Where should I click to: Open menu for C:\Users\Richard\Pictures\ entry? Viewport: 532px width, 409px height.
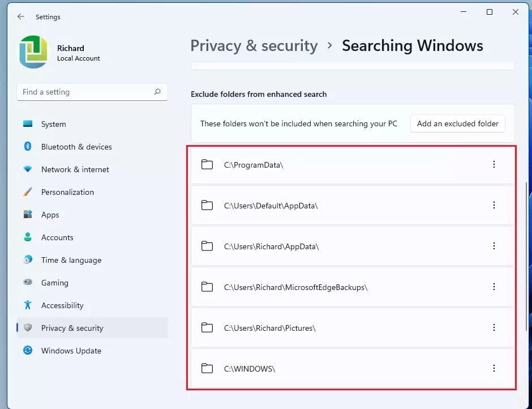coord(494,327)
